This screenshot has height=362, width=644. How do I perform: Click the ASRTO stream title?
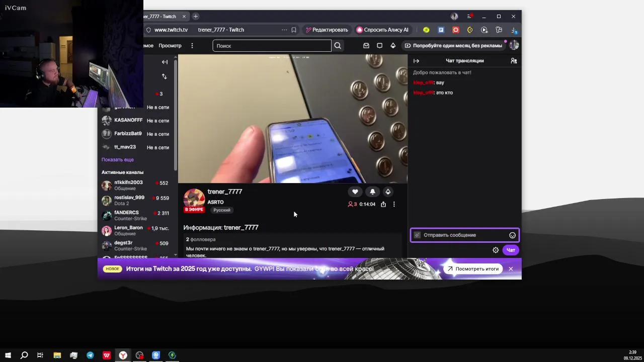[x=215, y=202]
